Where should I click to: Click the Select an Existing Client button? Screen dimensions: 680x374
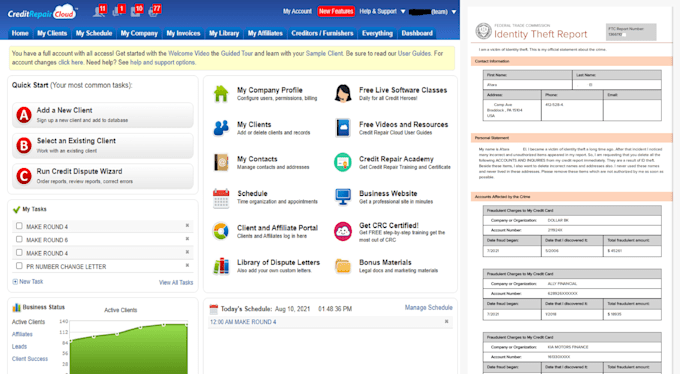103,146
